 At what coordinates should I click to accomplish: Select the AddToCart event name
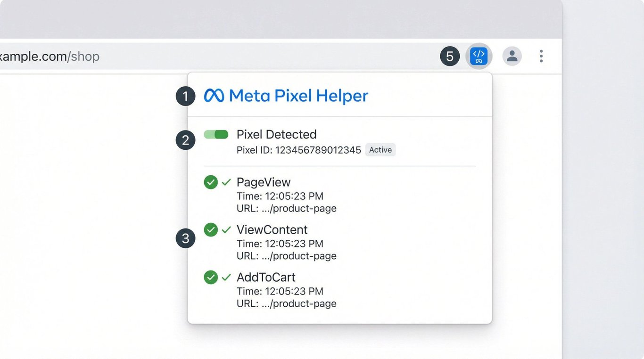click(266, 277)
